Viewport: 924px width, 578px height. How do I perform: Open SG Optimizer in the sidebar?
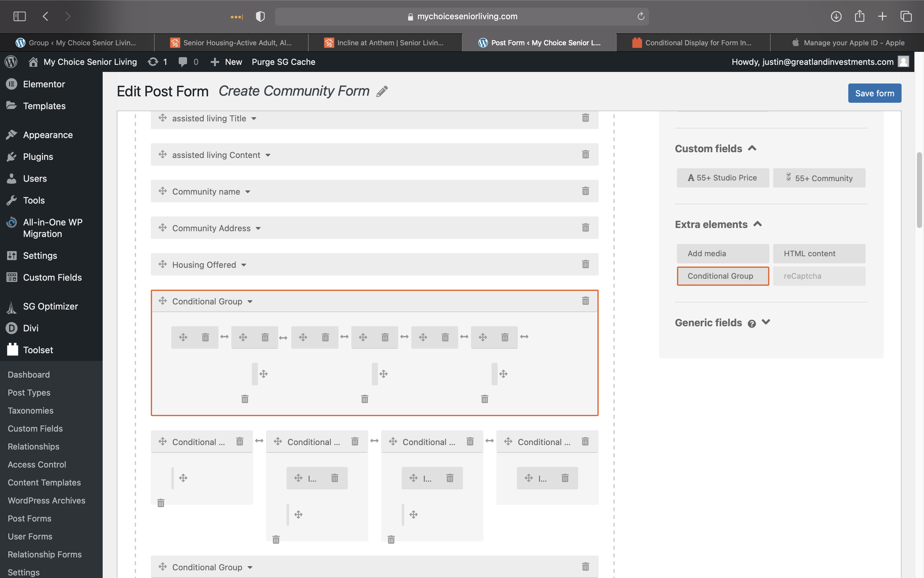pos(51,306)
